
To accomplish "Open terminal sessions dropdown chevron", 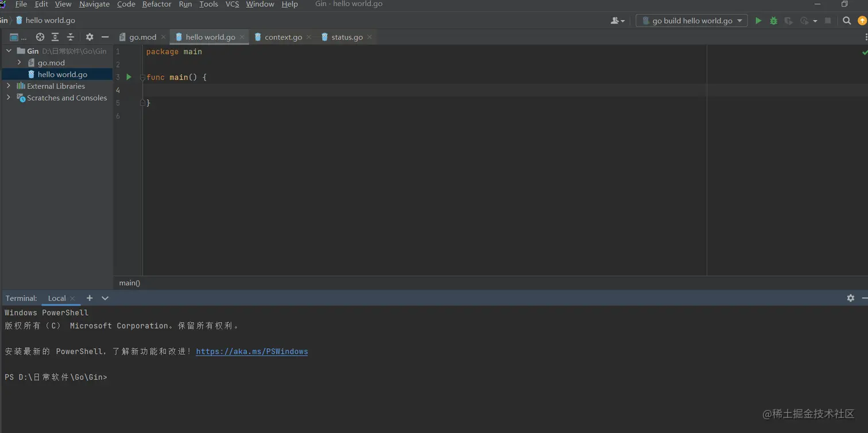I will coord(105,298).
